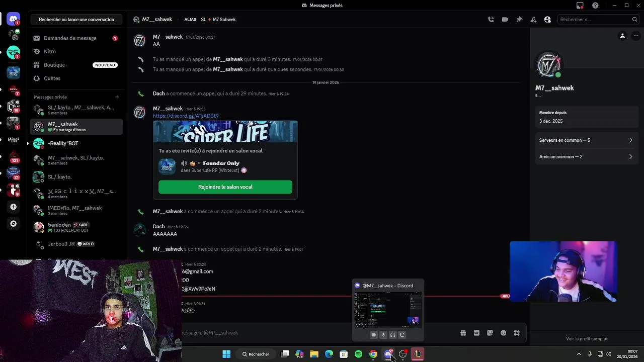
Task: Open Windows Start menu
Action: point(226,354)
